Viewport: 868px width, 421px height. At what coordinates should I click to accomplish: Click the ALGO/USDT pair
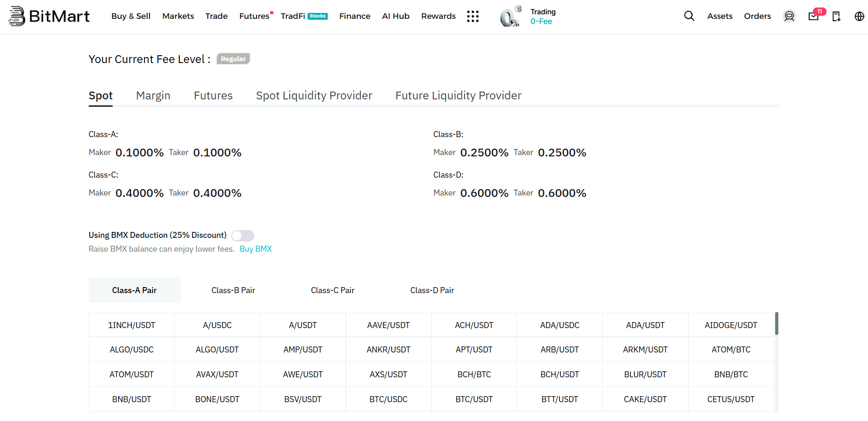point(217,350)
